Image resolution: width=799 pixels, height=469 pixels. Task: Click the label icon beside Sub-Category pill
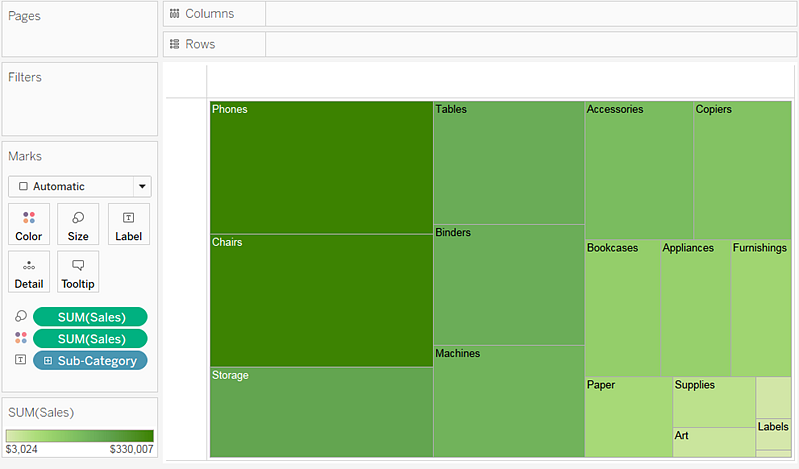pyautogui.click(x=20, y=361)
